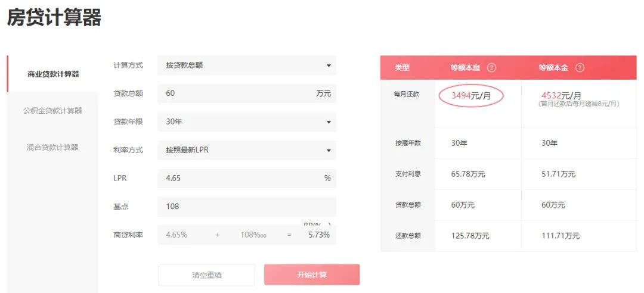The width and height of the screenshot is (644, 293).
Task: Click the 清空重填 button
Action: pos(207,275)
